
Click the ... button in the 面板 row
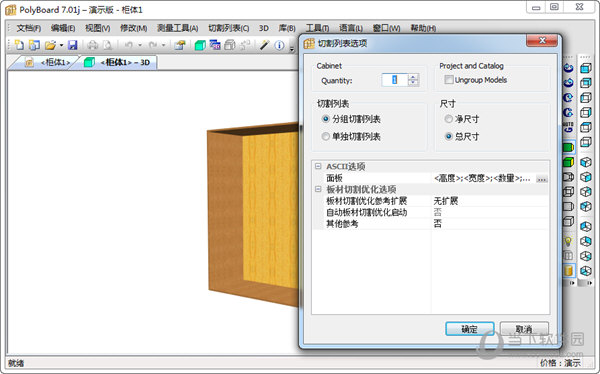click(541, 179)
